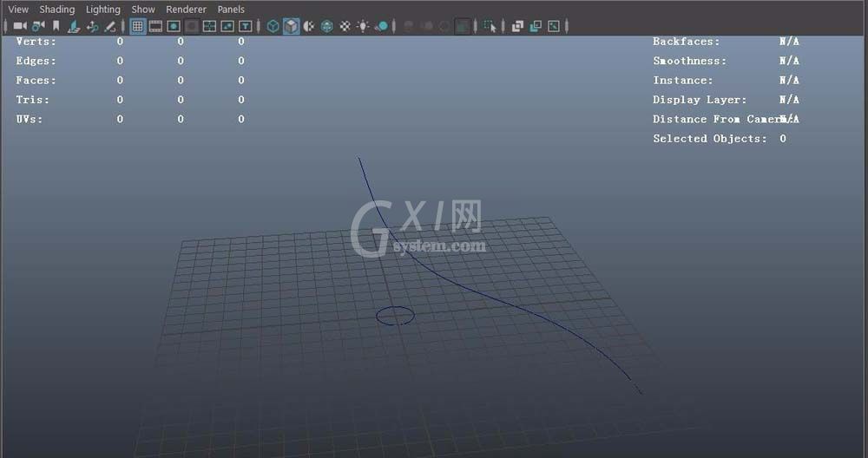Viewport: 868px width, 458px height.
Task: Toggle Use All Lights bulb icon
Action: (x=363, y=26)
